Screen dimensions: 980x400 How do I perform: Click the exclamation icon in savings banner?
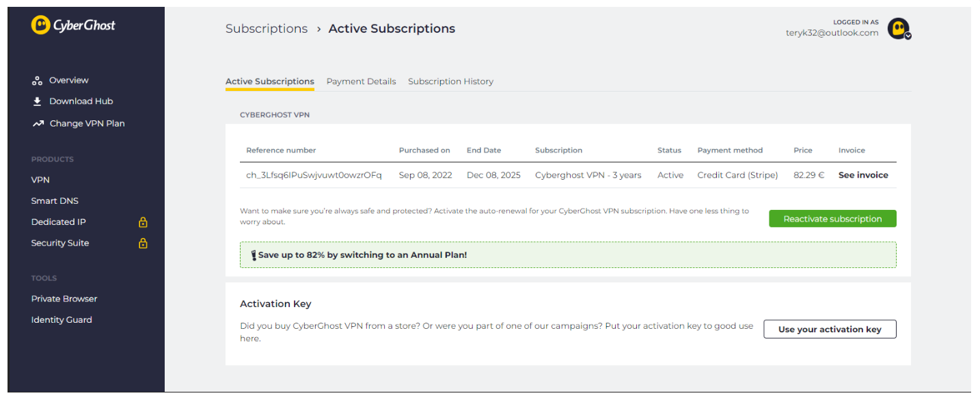coord(254,255)
